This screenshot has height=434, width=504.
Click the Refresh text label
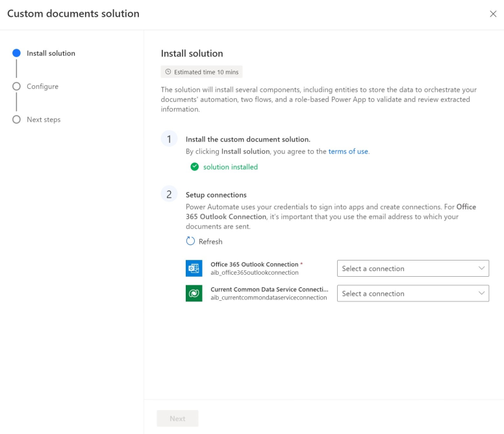coord(210,242)
